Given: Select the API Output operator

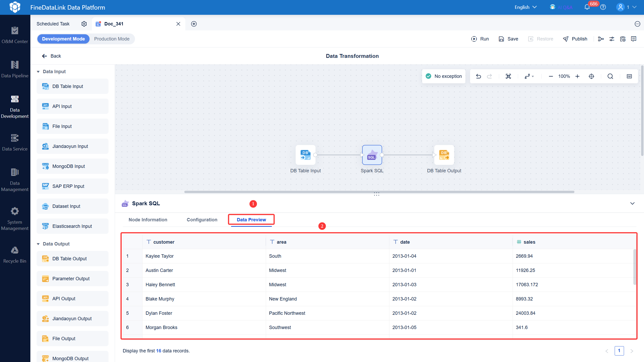Looking at the screenshot, I should coord(72,299).
